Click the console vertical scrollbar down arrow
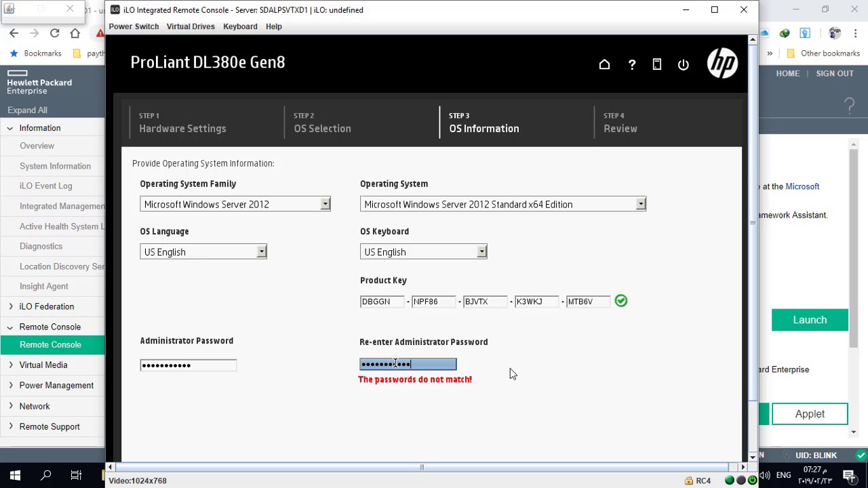This screenshot has height=488, width=868. point(752,457)
